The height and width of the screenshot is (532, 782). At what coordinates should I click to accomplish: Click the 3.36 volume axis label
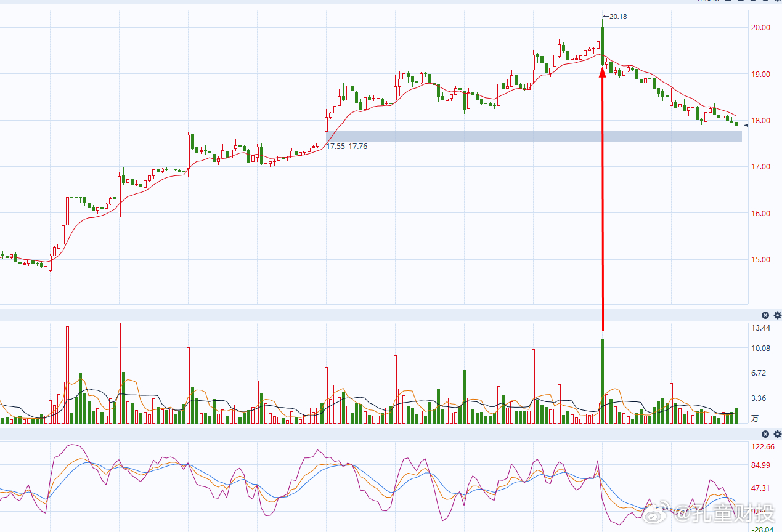click(758, 398)
